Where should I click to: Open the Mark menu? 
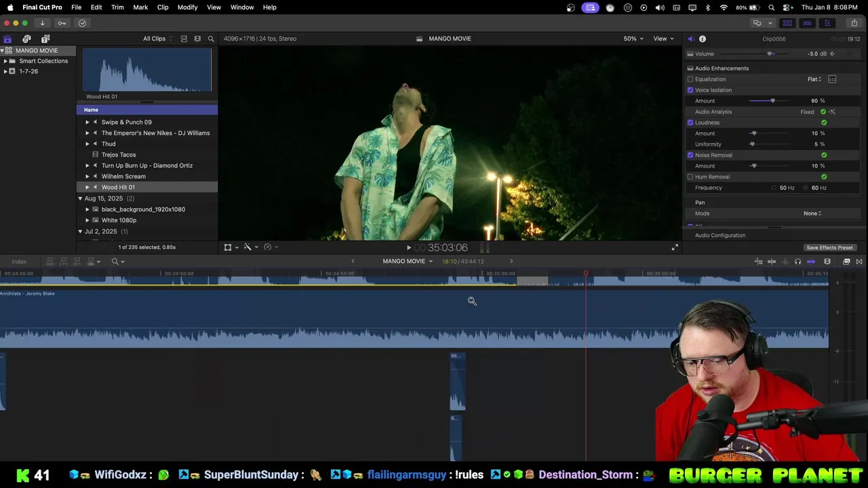click(140, 7)
